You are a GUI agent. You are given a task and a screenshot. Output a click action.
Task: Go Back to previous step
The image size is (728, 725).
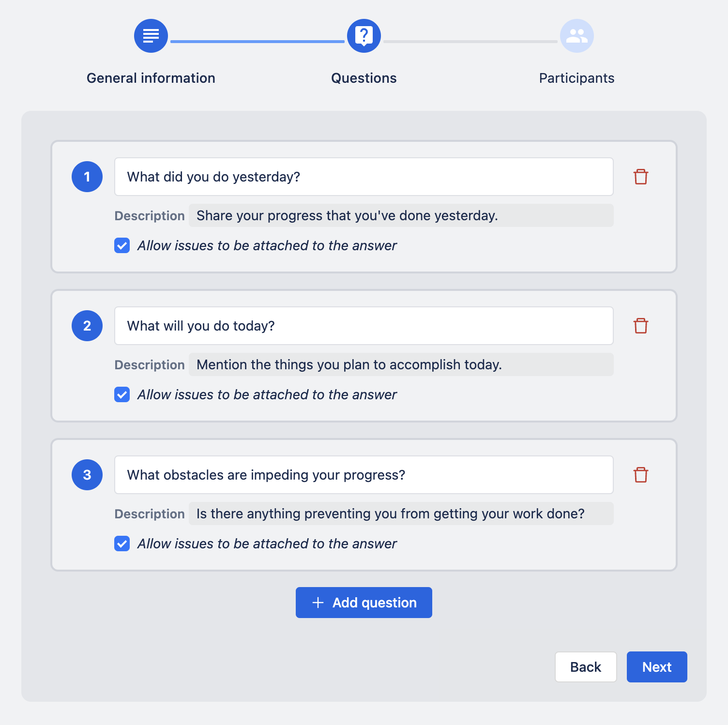586,667
